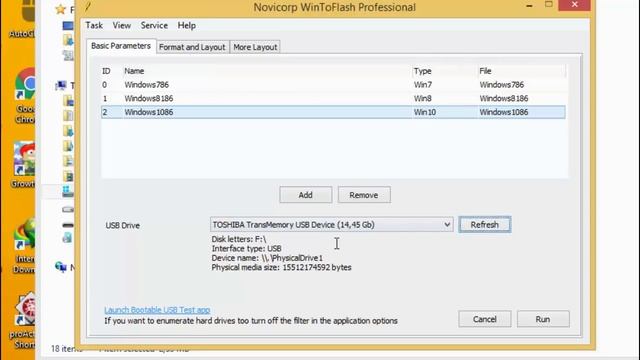Viewport: 640px width, 360px height.
Task: Click the Windows786 File column cell
Action: [502, 85]
